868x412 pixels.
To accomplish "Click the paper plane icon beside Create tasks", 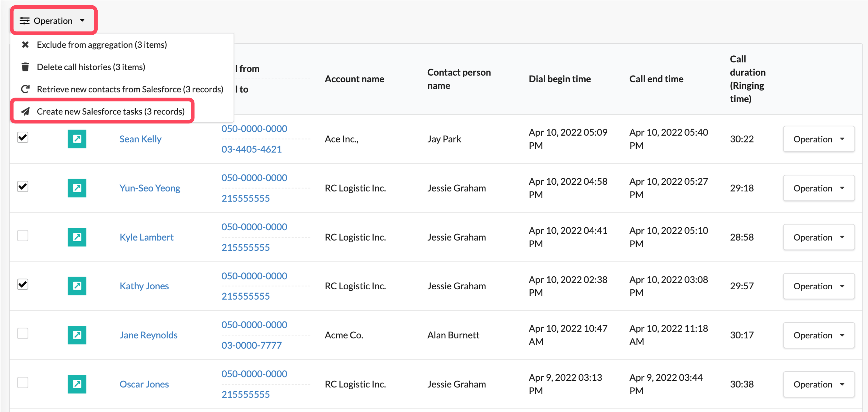I will 25,112.
